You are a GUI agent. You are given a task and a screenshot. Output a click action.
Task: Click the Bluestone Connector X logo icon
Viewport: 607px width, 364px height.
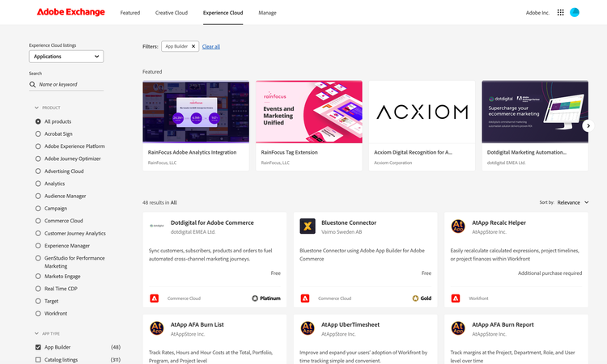pos(308,226)
